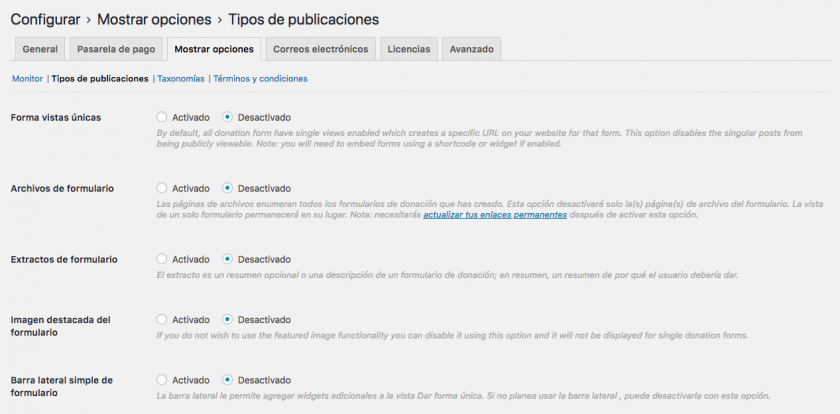Open the General tab
The height and width of the screenshot is (414, 840).
tap(40, 49)
